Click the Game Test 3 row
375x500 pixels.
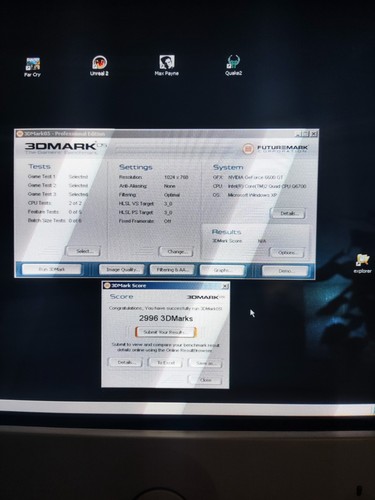coord(58,194)
